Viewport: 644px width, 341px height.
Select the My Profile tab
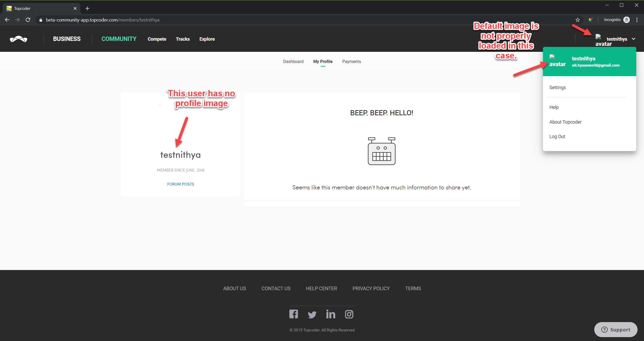point(323,61)
